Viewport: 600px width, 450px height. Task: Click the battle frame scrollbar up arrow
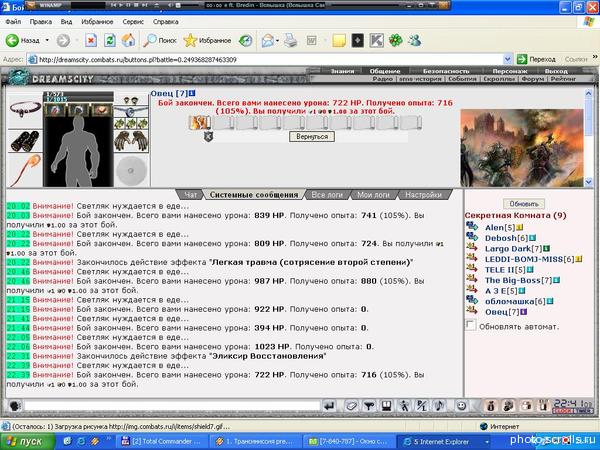(589, 93)
